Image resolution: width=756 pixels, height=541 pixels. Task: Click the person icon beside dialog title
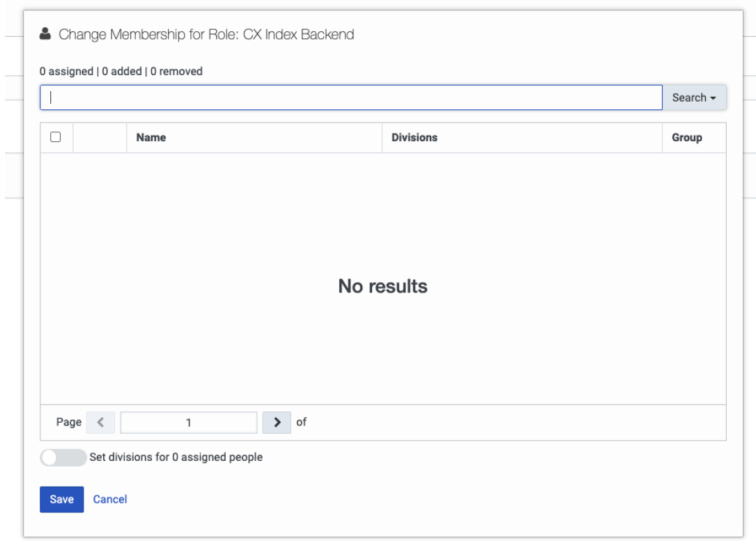coord(45,34)
